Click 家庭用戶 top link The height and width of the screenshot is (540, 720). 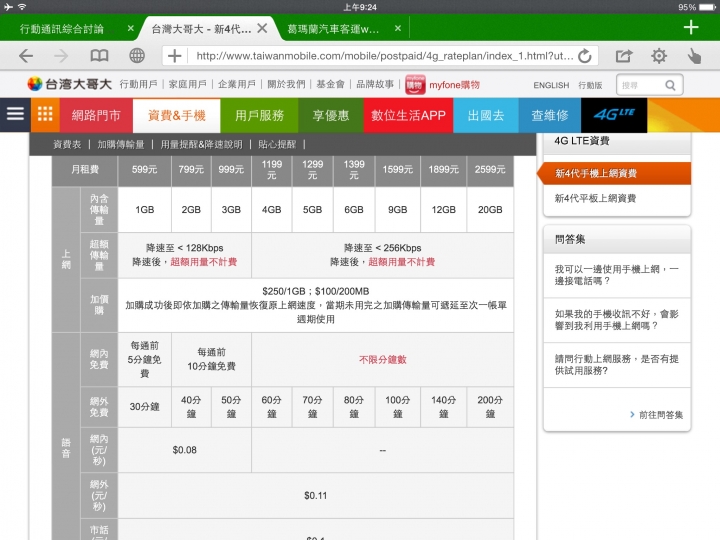[x=187, y=84]
